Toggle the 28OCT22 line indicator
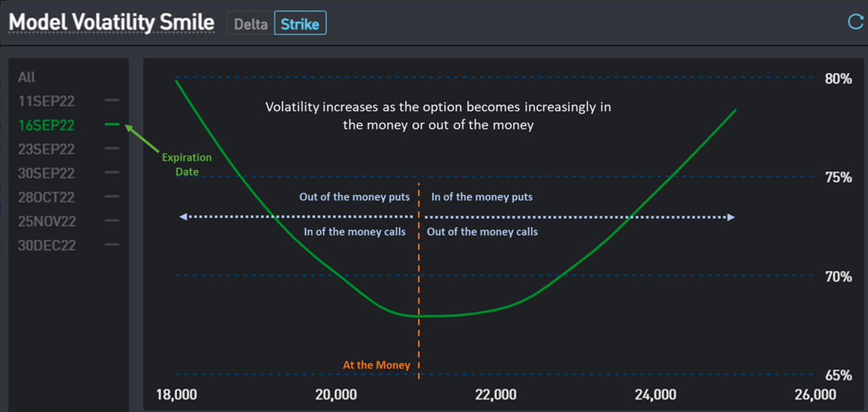The height and width of the screenshot is (412, 868). tap(112, 197)
